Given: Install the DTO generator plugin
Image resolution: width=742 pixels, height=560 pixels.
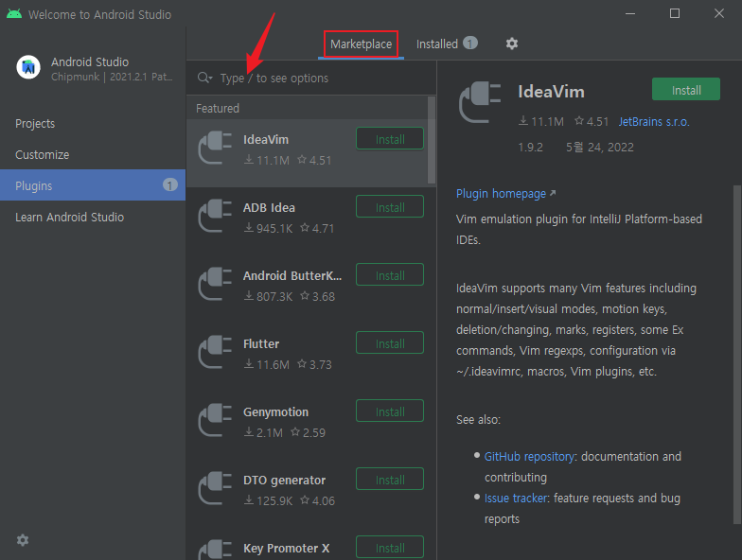Looking at the screenshot, I should (390, 479).
